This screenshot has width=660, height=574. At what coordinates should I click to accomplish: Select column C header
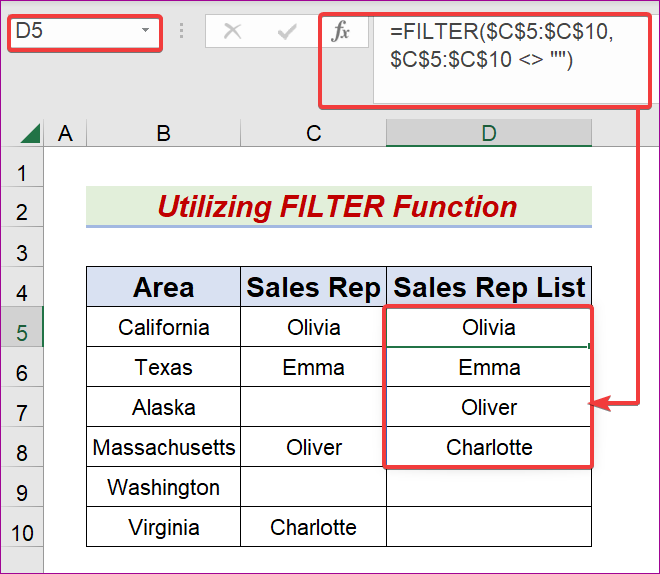[313, 133]
